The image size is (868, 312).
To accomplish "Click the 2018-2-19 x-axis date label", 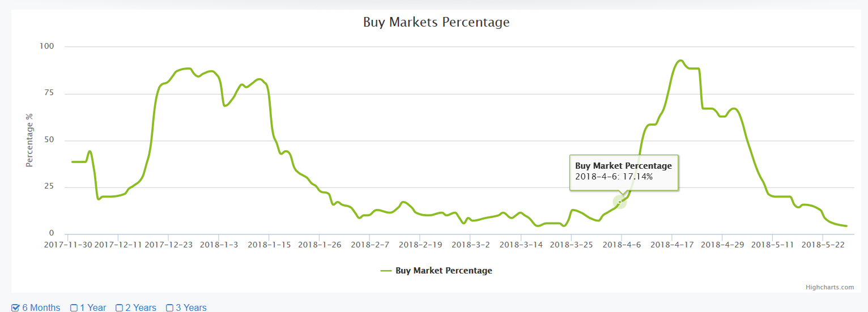I will (x=420, y=245).
